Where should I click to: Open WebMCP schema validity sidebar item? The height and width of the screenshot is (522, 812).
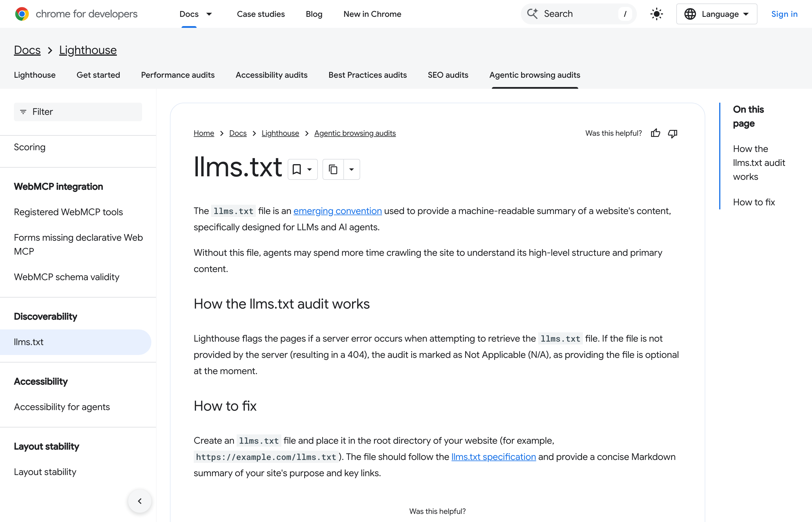[66, 277]
